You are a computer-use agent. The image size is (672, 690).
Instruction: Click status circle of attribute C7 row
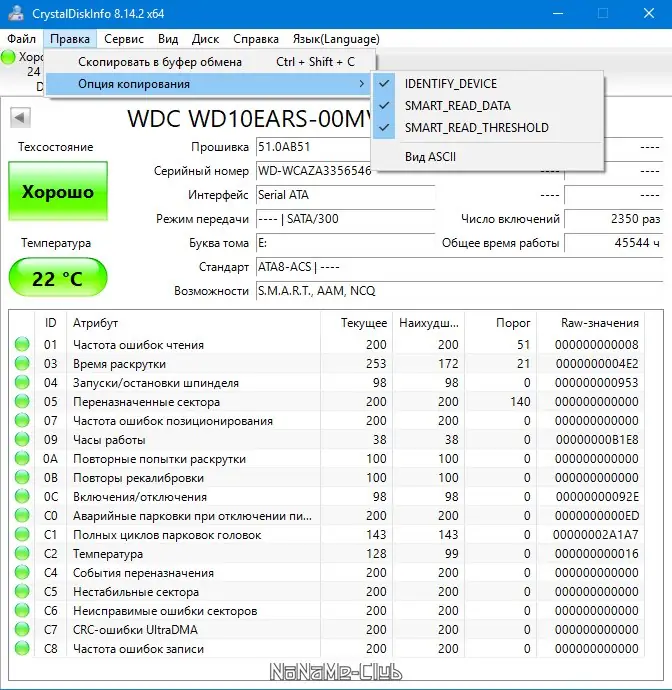22,629
